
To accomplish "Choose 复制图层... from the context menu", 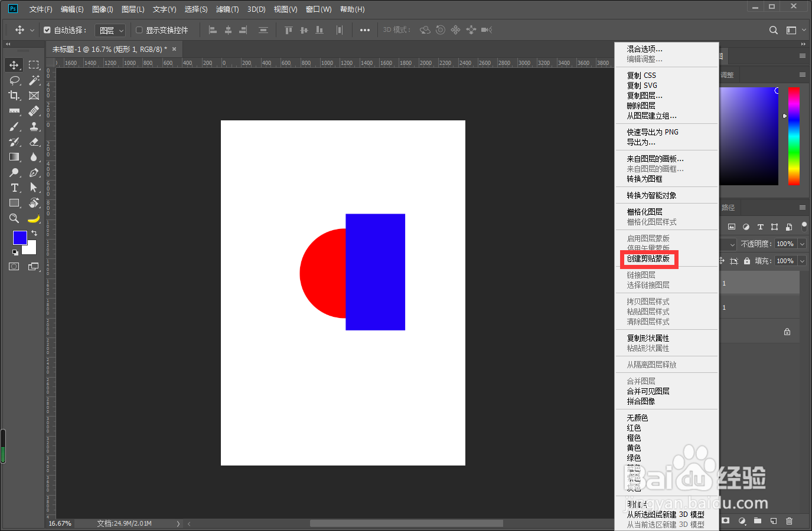I will pos(644,96).
